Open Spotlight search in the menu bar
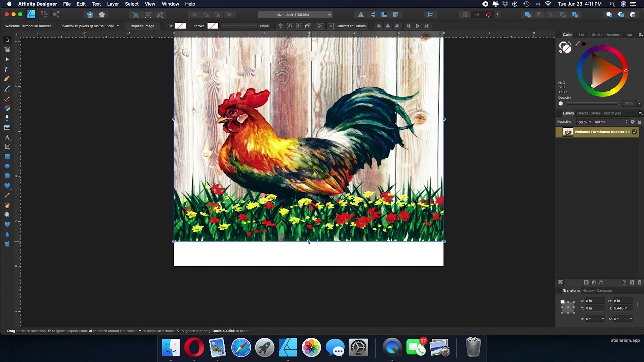The height and width of the screenshot is (362, 644). pos(612,4)
